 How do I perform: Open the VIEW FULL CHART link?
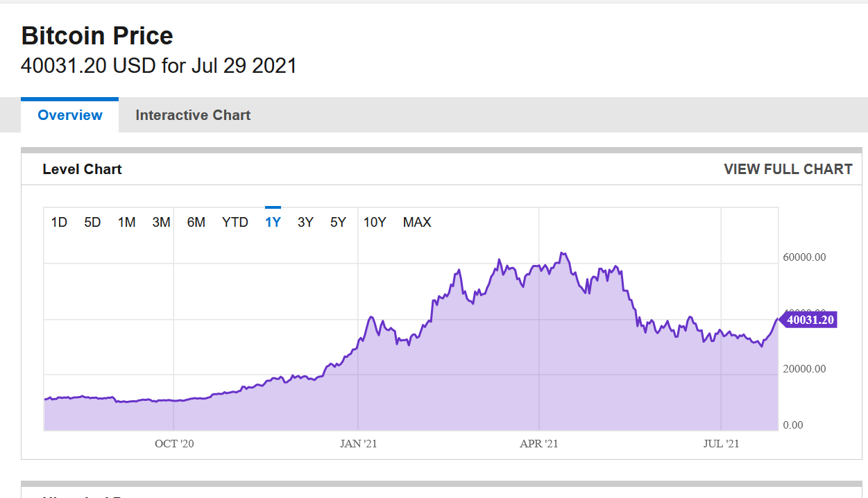click(x=788, y=169)
